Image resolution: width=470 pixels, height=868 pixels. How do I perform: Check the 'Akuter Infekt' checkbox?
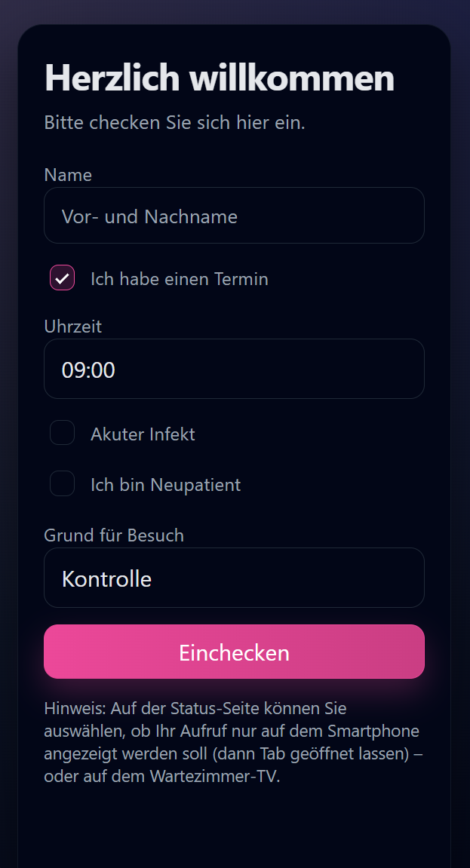[62, 433]
